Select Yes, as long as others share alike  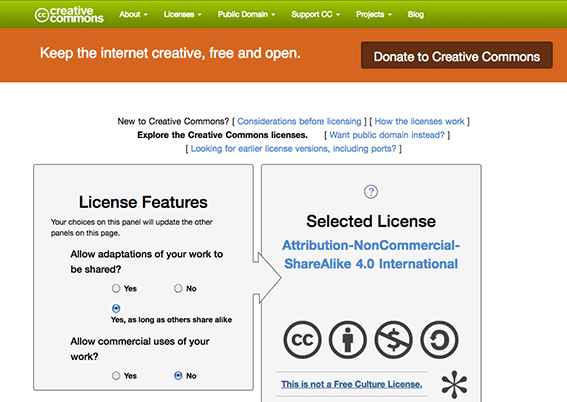[x=116, y=308]
